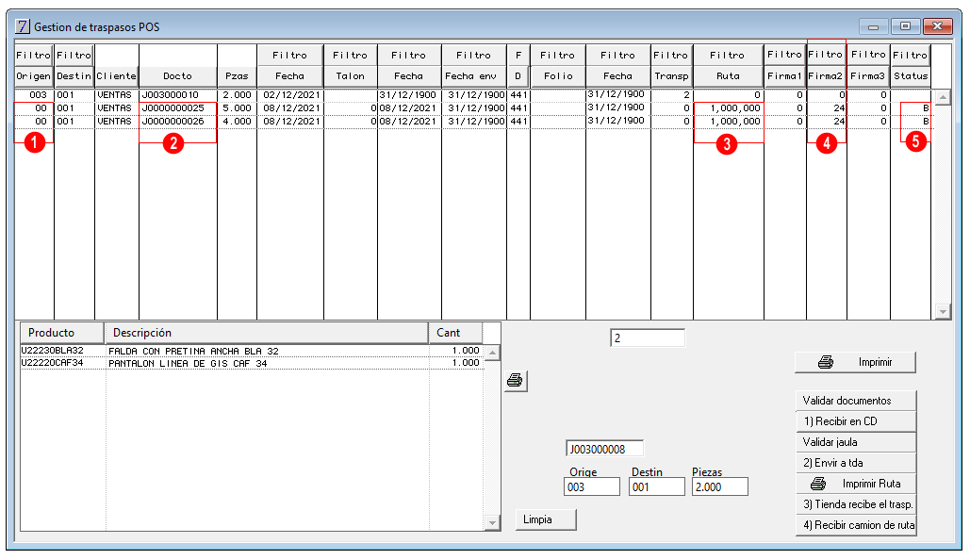Click the Validar jaula button
The width and height of the screenshot is (970, 560).
tap(856, 442)
